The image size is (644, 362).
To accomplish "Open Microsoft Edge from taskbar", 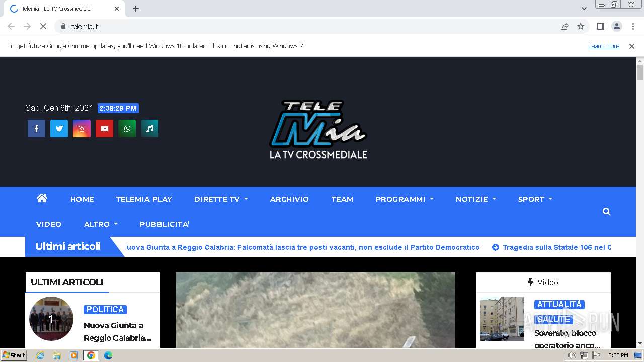I will click(x=108, y=355).
